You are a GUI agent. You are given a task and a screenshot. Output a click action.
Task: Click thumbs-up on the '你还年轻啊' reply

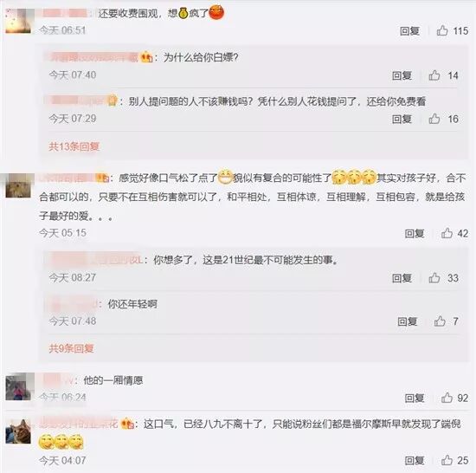tap(440, 321)
